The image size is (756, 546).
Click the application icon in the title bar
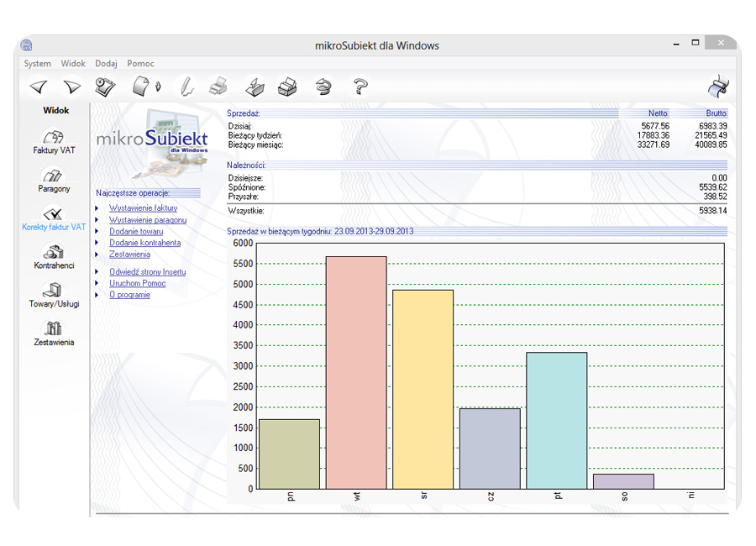coord(27,45)
